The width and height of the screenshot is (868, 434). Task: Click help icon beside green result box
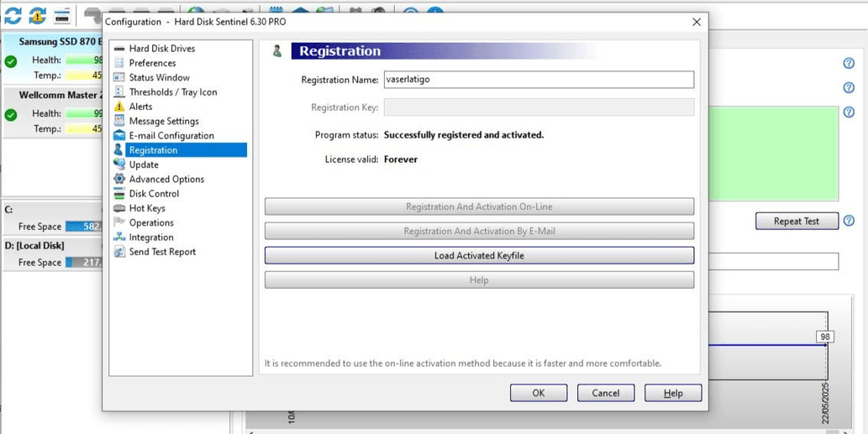[x=849, y=112]
